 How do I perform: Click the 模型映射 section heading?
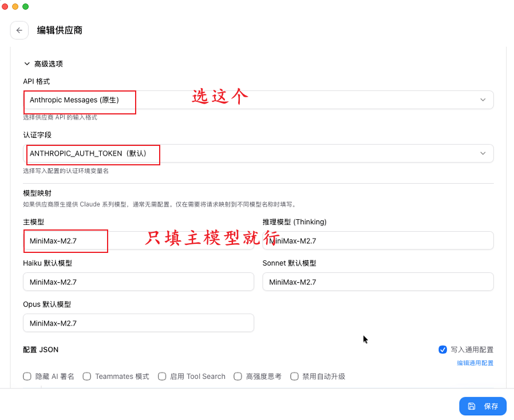tap(37, 193)
